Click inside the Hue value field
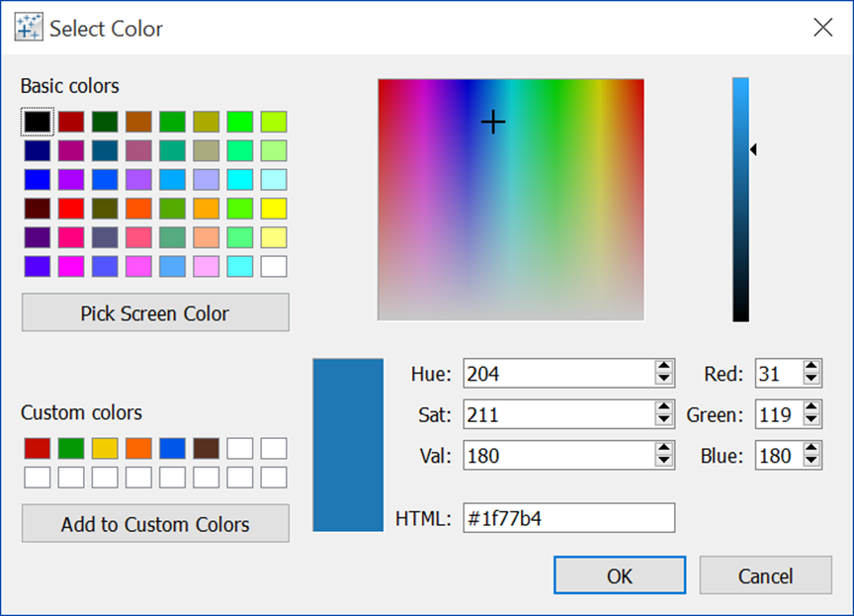Viewport: 854px width, 616px height. click(554, 373)
